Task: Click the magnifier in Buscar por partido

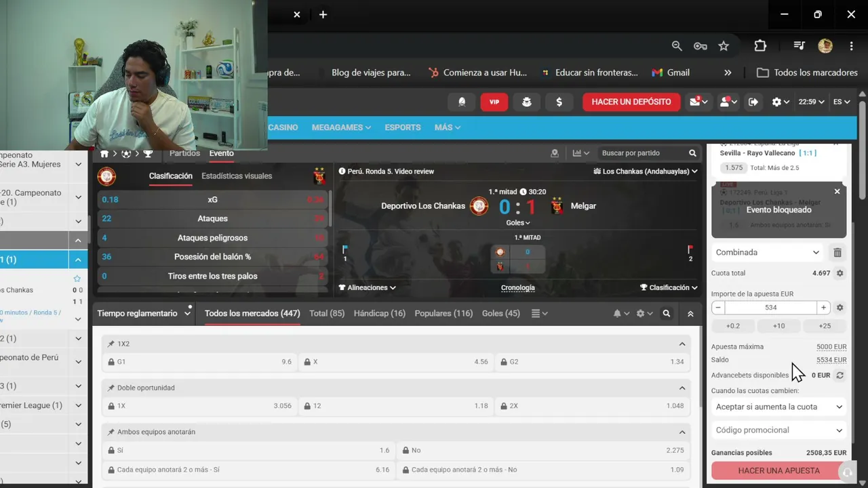Action: pos(692,153)
